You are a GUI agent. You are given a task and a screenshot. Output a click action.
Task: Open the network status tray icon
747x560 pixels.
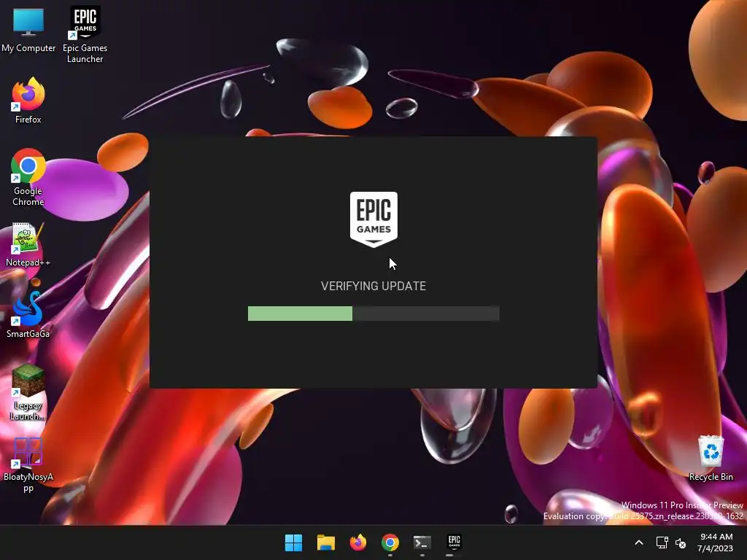662,542
